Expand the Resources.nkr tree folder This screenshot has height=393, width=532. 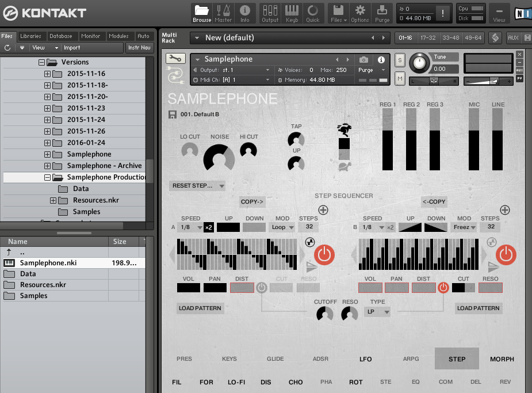[53, 201]
